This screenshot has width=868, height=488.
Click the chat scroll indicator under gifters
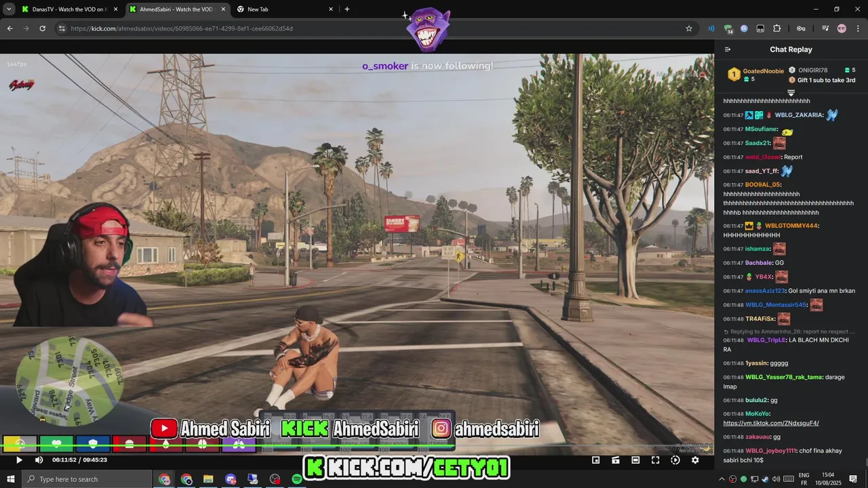click(791, 92)
